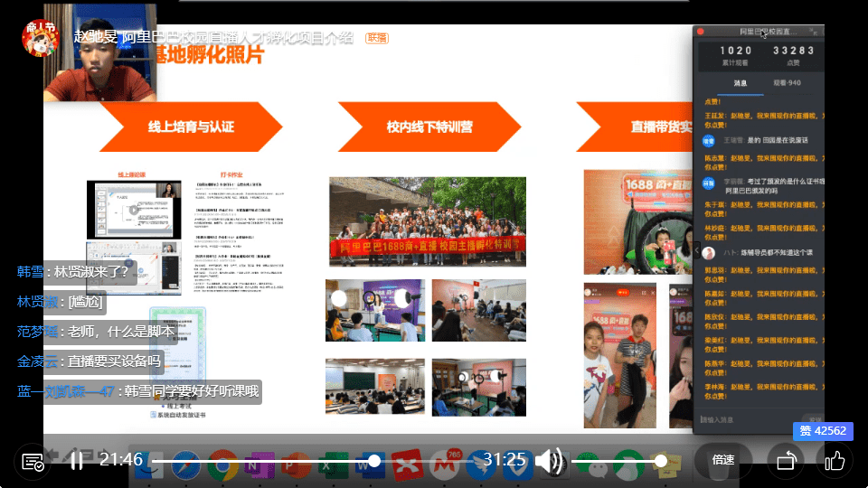Click the red close dot on chat panel

point(701,33)
